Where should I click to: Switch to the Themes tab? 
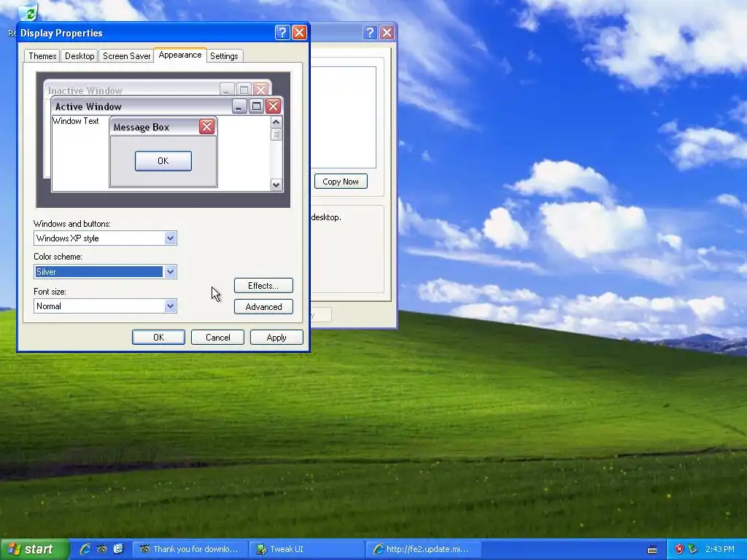(x=42, y=55)
